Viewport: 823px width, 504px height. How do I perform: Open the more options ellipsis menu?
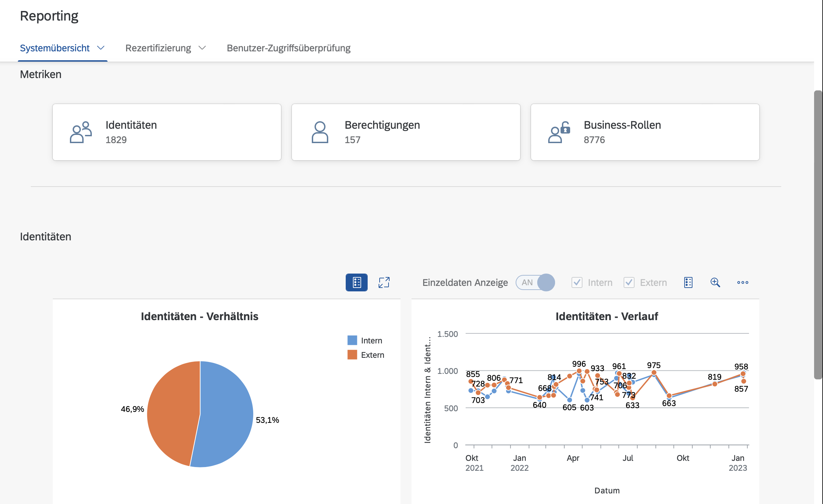click(x=743, y=282)
